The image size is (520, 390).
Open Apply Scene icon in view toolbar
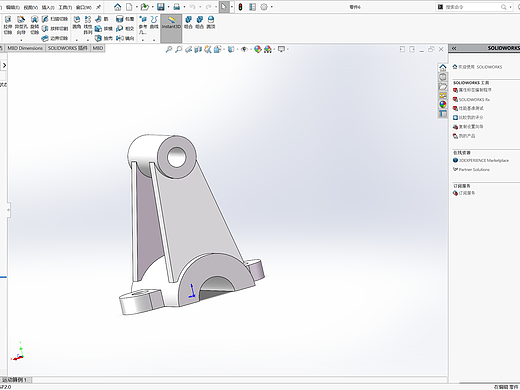coord(268,49)
